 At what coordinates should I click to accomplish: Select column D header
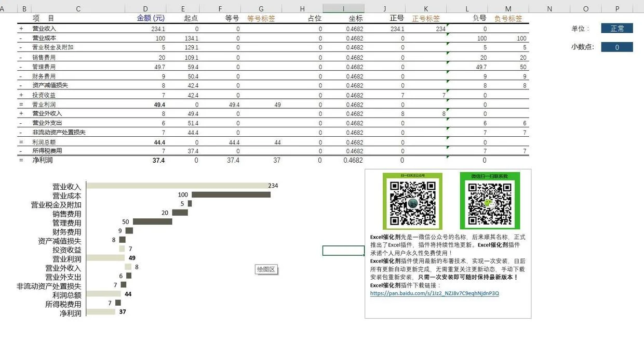coord(145,8)
